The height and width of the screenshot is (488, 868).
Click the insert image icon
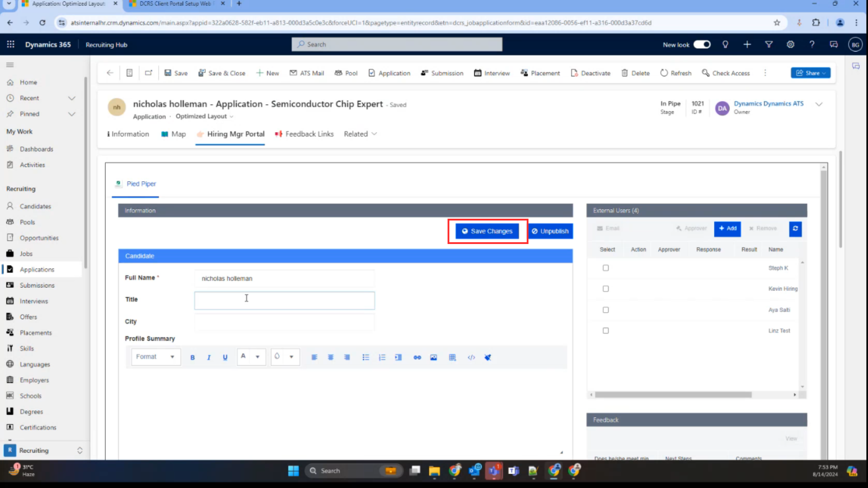tap(434, 357)
